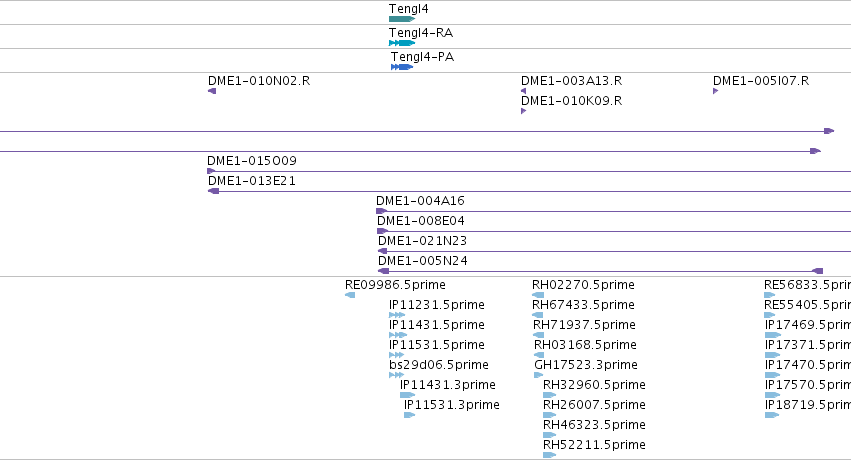851x460 pixels.
Task: Click the Tengl4 gene label
Action: click(x=409, y=9)
